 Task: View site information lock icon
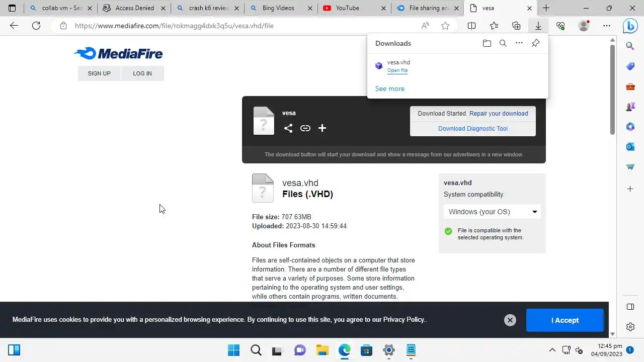click(63, 26)
